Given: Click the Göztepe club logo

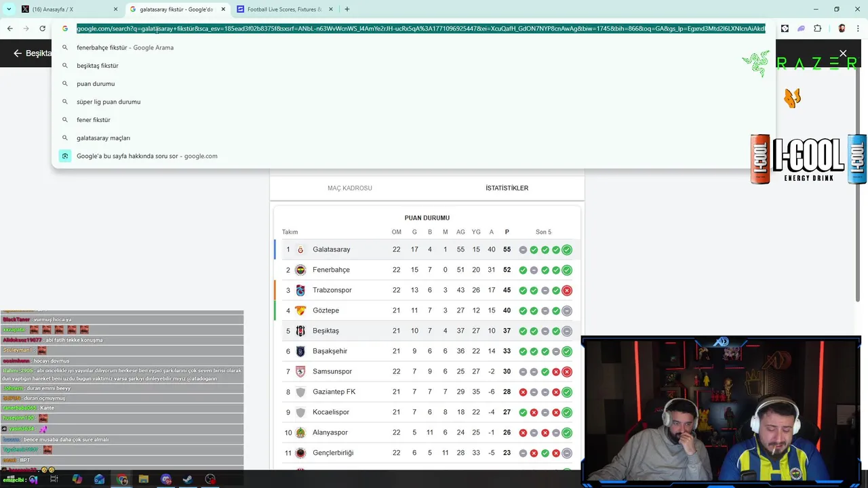Looking at the screenshot, I should (x=300, y=310).
